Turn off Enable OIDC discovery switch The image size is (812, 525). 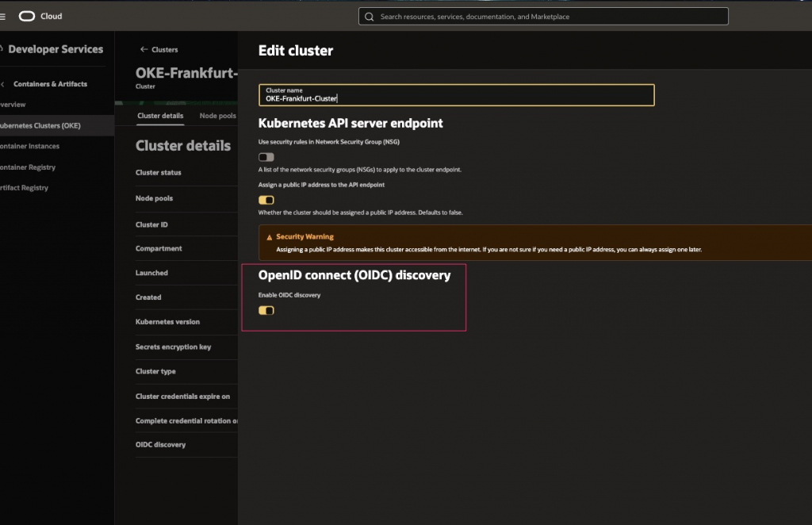click(266, 310)
